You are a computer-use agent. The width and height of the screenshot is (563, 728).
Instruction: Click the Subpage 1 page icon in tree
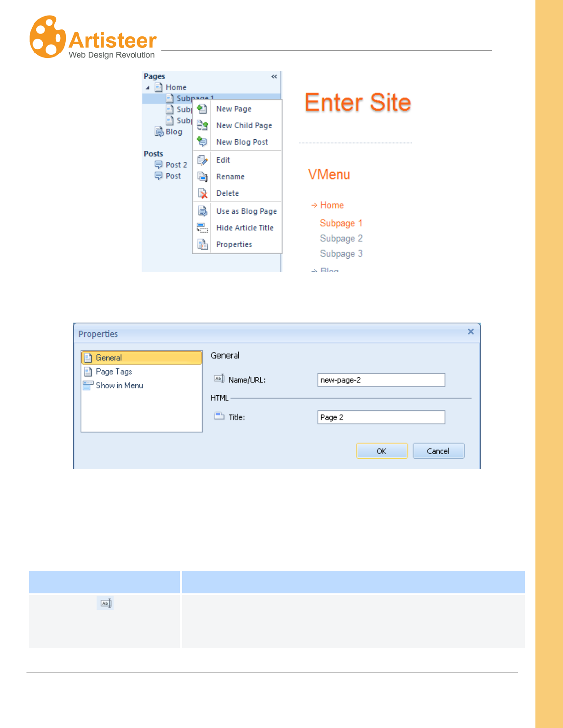point(170,98)
